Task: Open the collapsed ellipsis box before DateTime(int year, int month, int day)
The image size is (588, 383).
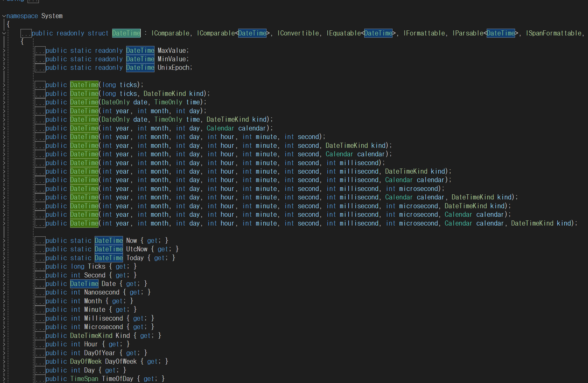Action: (40, 111)
